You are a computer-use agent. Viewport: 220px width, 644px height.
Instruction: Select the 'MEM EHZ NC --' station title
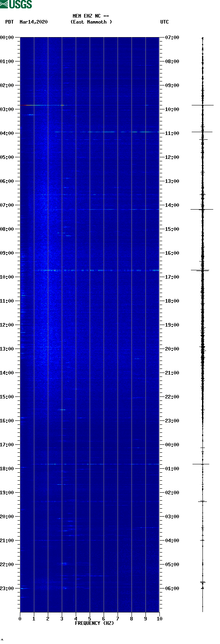(91, 16)
